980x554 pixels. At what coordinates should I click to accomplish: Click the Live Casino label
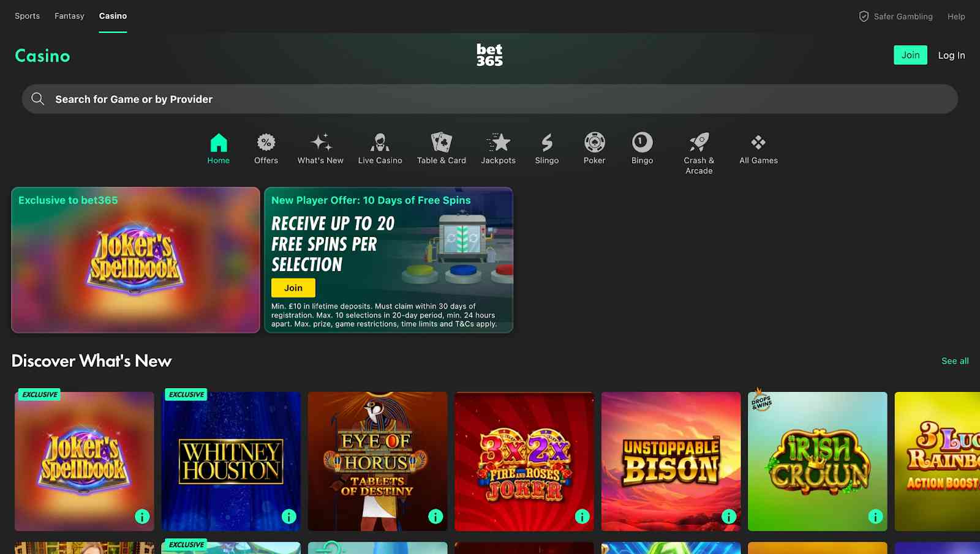[x=380, y=160]
